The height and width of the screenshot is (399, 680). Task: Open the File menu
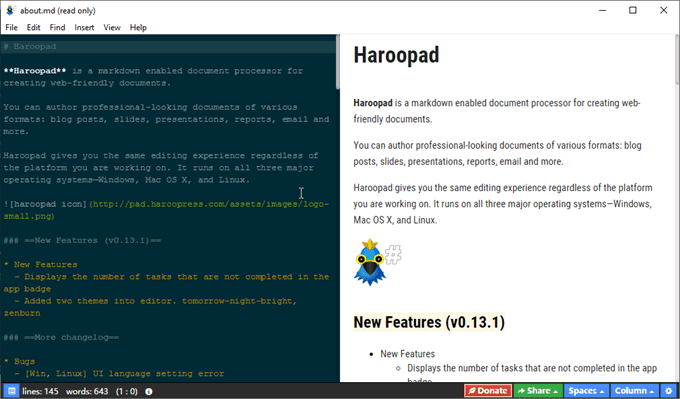[11, 27]
